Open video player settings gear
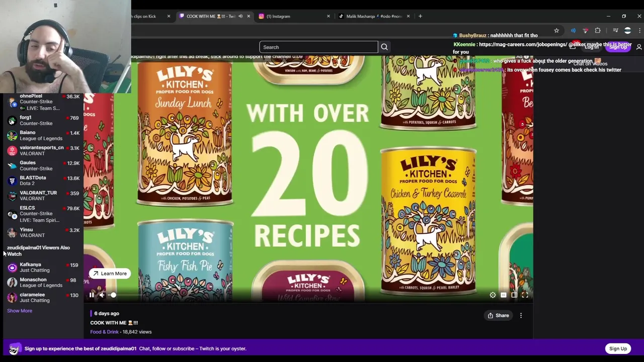The height and width of the screenshot is (362, 644). 493,295
